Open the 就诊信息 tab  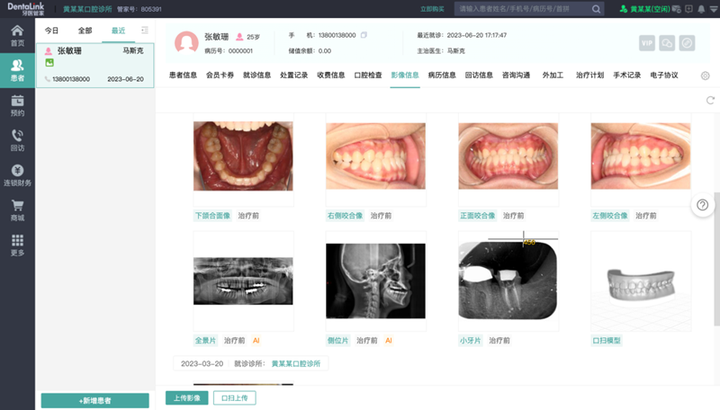click(x=257, y=75)
